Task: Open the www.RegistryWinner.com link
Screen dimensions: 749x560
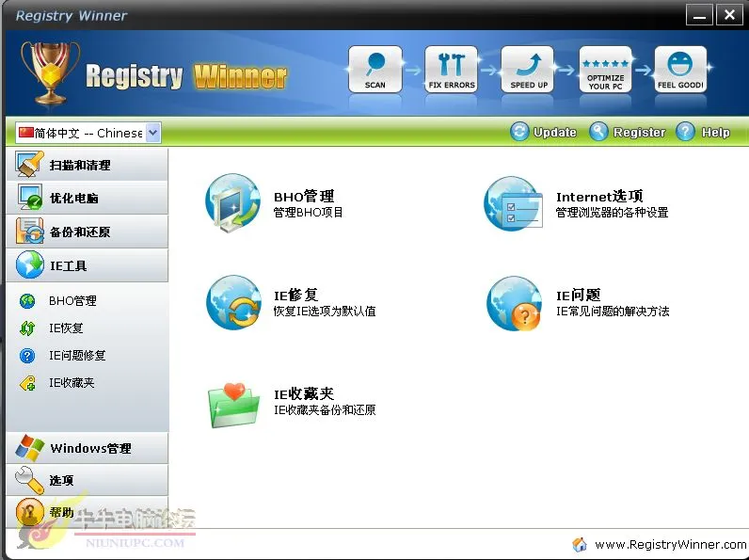Action: [670, 544]
